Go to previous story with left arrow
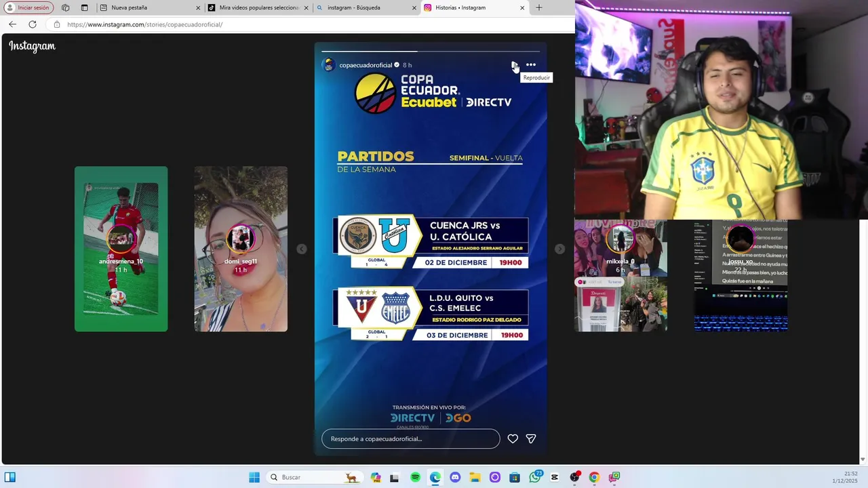The height and width of the screenshot is (488, 868). point(301,249)
